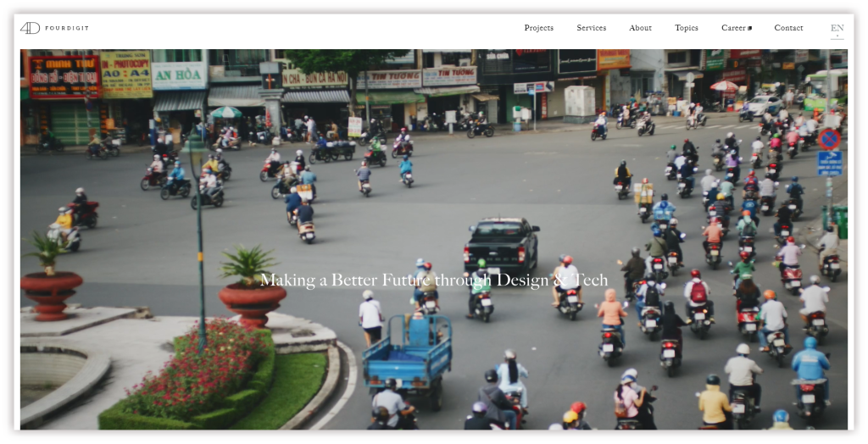Click the small dot under EN
This screenshot has height=444, width=868.
[837, 36]
